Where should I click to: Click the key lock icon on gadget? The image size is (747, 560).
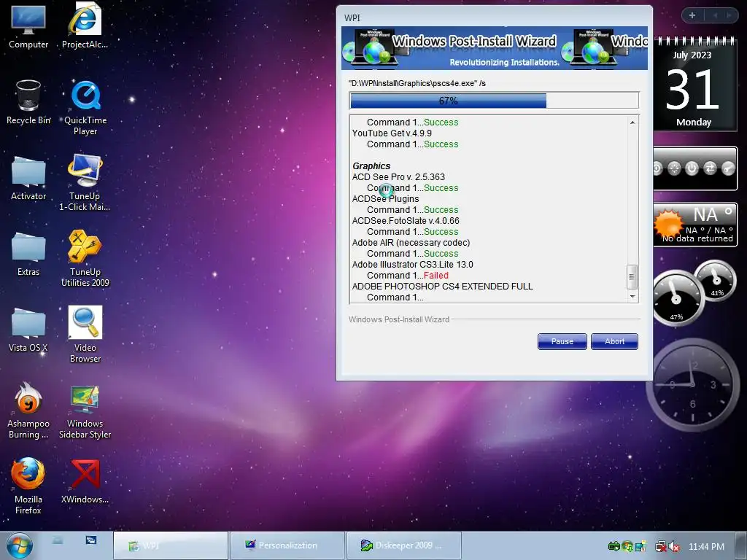coord(728,168)
